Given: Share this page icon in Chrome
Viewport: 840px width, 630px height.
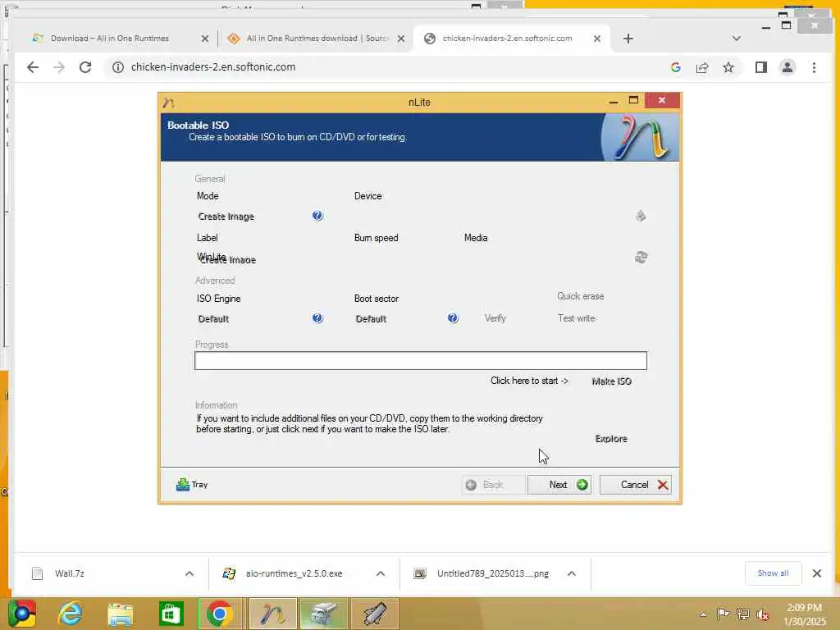Looking at the screenshot, I should pyautogui.click(x=702, y=67).
